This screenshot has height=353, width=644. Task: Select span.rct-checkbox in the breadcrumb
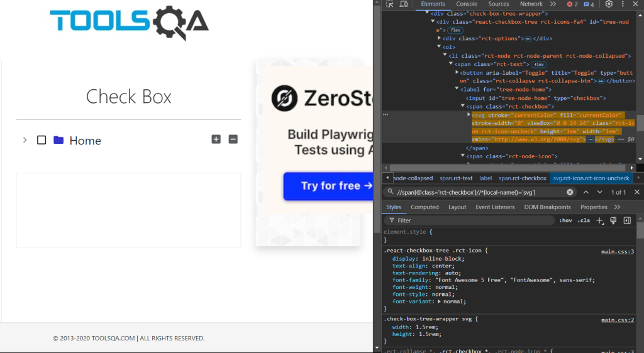pyautogui.click(x=523, y=178)
